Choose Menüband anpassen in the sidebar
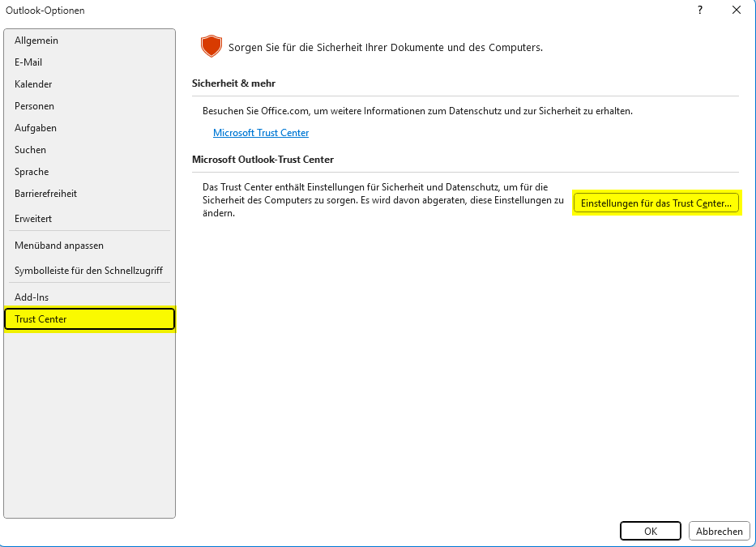This screenshot has height=547, width=756. click(59, 246)
